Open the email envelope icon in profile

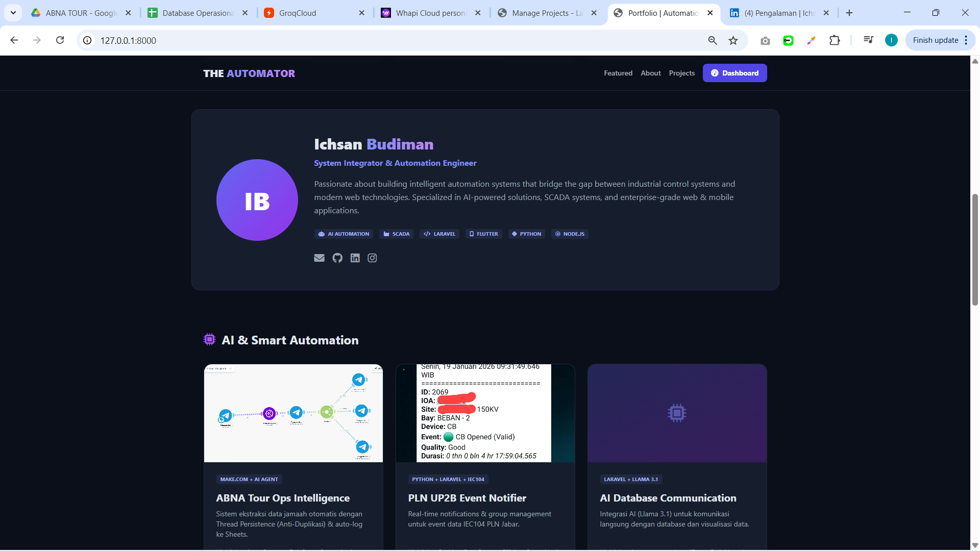pos(319,258)
